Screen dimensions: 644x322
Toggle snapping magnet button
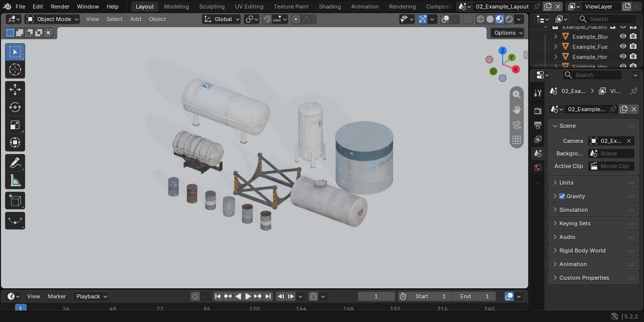[x=267, y=19]
